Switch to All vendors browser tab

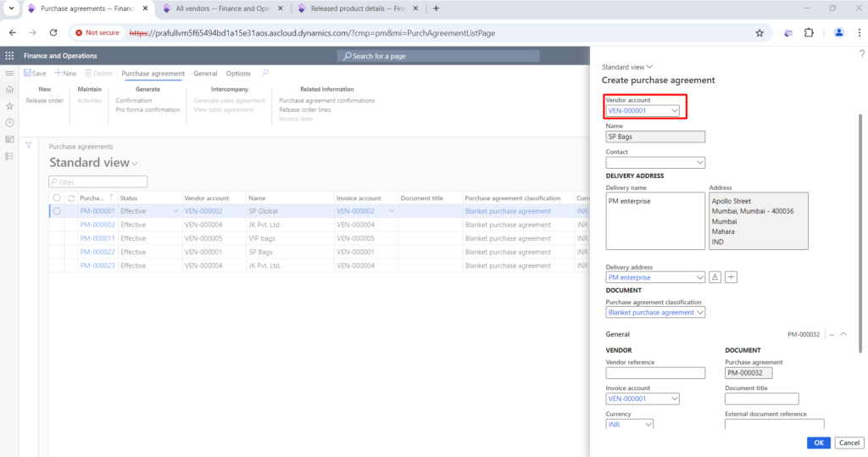click(x=223, y=8)
